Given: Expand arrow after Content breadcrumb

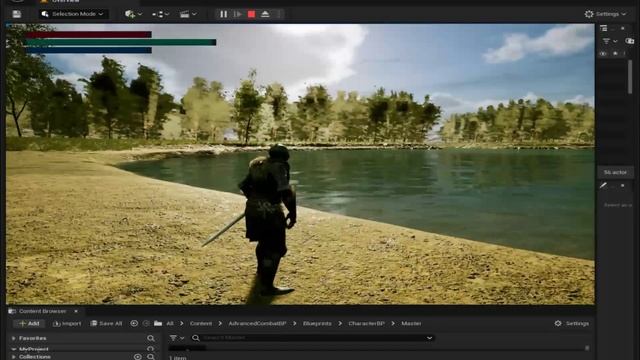Looking at the screenshot, I should click(x=220, y=323).
